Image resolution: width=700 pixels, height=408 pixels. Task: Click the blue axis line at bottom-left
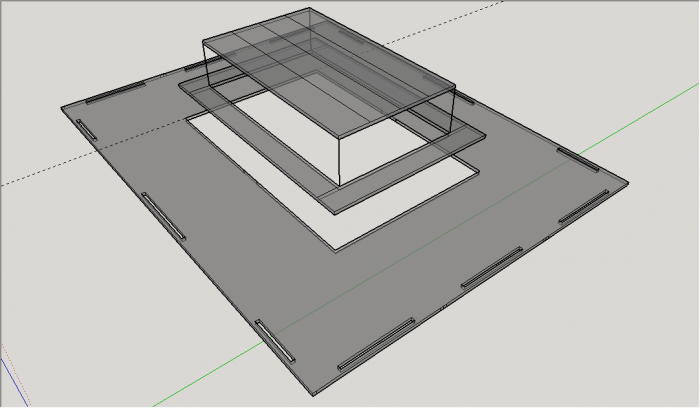[10, 385]
